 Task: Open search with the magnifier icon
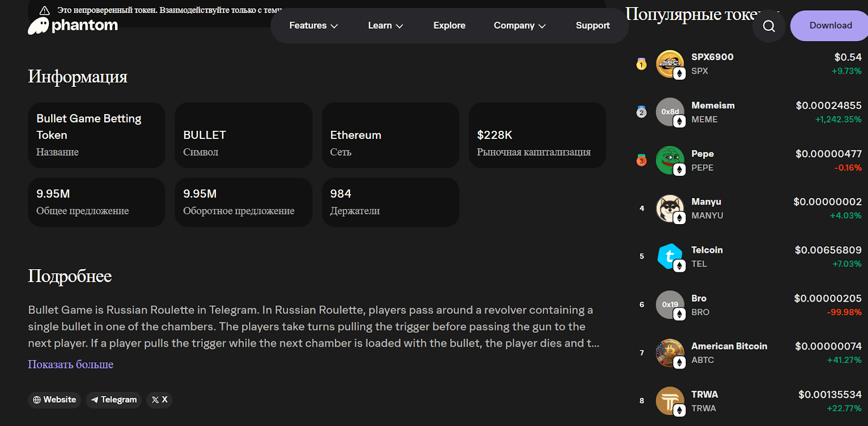click(x=769, y=26)
